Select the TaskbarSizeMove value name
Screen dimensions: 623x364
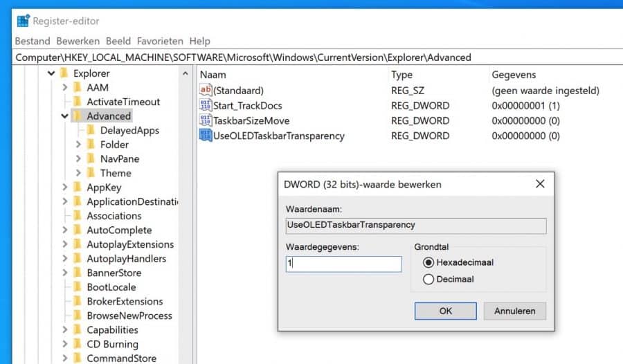coord(251,120)
